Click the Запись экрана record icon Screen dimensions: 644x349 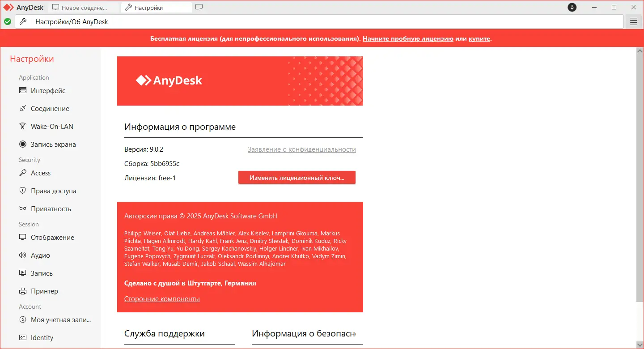[x=23, y=144]
